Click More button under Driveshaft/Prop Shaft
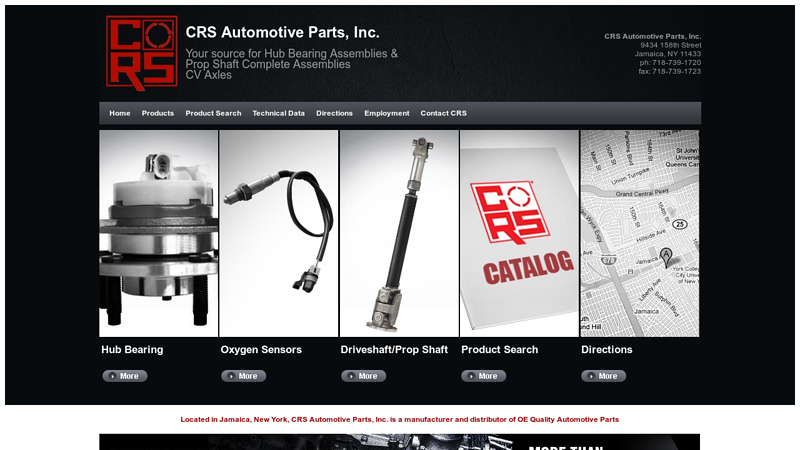This screenshot has width=800, height=450. [364, 376]
